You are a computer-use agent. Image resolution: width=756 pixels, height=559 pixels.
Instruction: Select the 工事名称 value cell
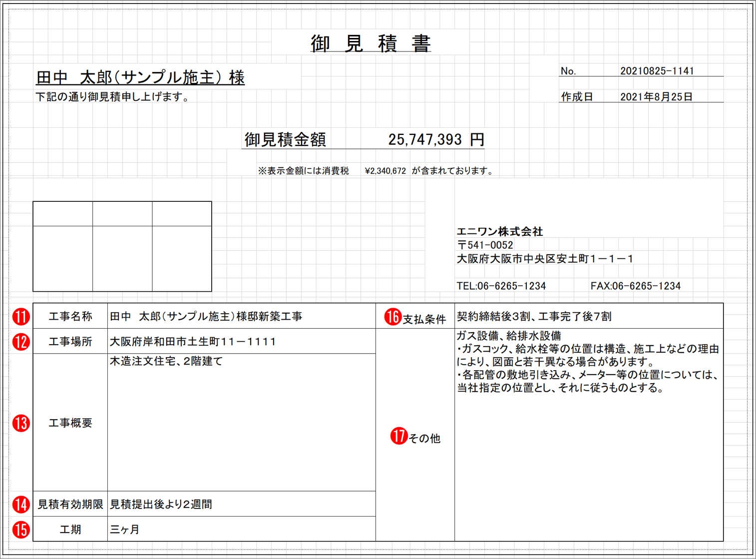(x=242, y=316)
